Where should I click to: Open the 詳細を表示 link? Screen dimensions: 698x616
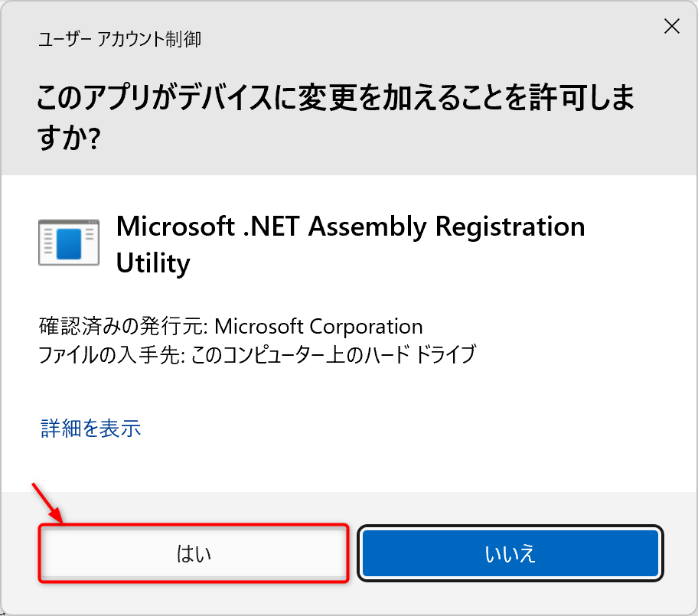coord(90,428)
